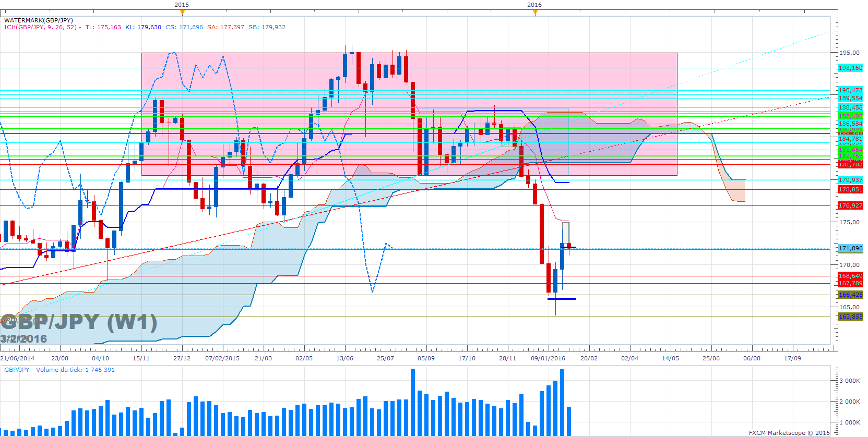
Task: Click the SB: 179,932 legend value
Action: click(267, 27)
